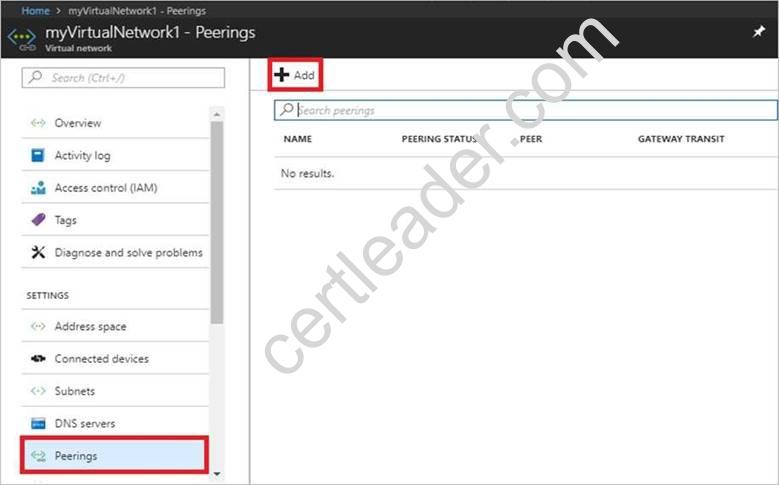The height and width of the screenshot is (485, 779).
Task: Click the purple Tags icon
Action: point(38,220)
